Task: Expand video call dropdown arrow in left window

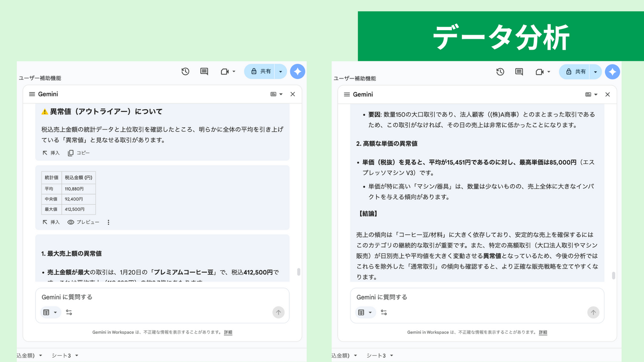Action: tap(234, 72)
